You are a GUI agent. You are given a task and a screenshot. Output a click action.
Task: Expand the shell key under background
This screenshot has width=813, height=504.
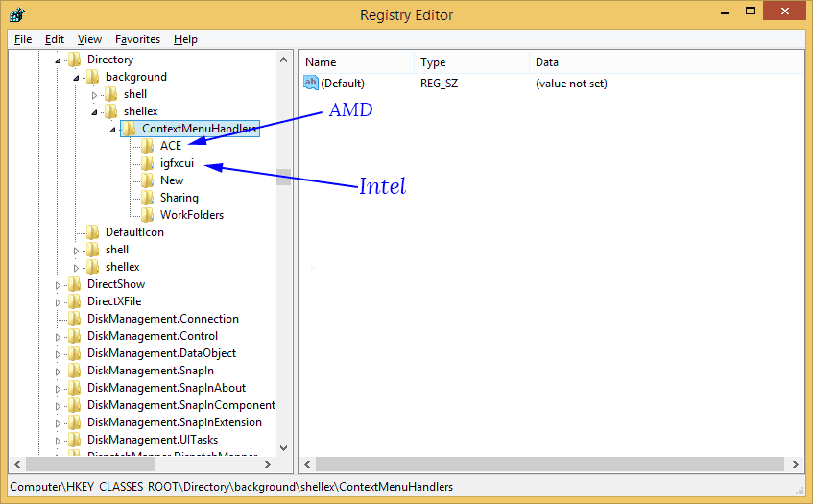click(94, 95)
